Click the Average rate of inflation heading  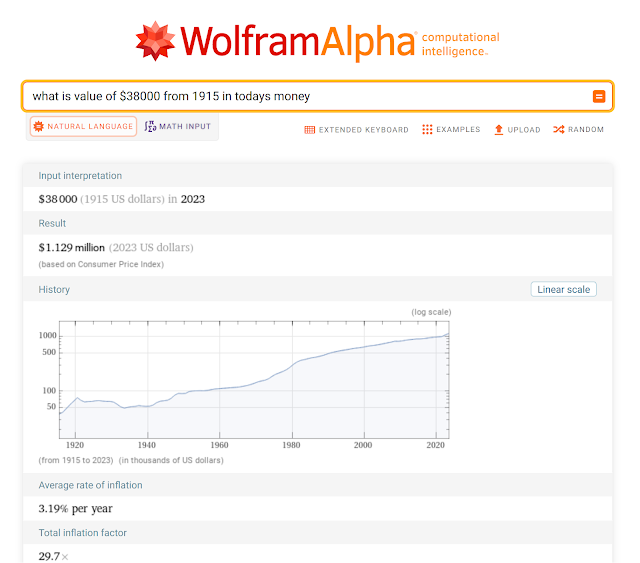click(x=90, y=485)
